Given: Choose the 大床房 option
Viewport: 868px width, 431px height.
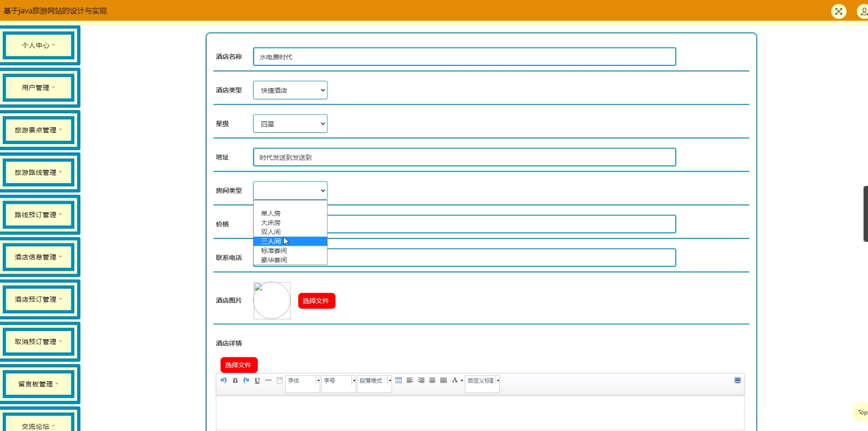Looking at the screenshot, I should pos(290,223).
